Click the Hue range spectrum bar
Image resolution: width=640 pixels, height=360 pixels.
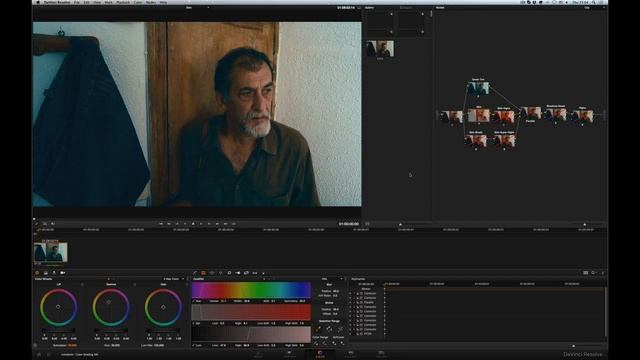coord(251,290)
